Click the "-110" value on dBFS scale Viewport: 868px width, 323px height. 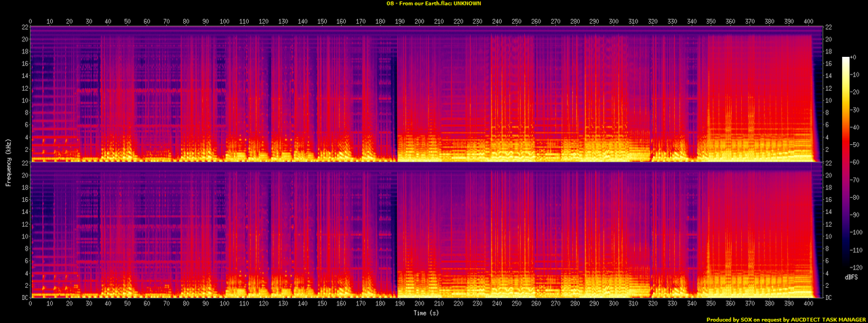tap(856, 249)
